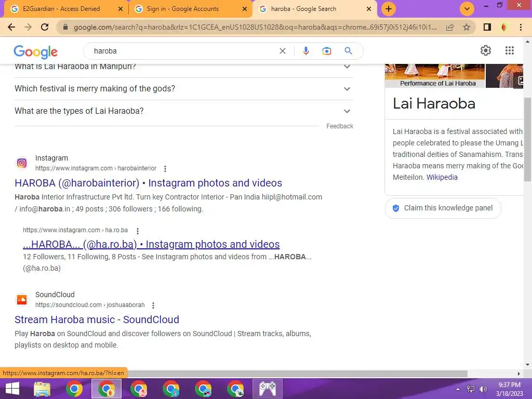Open the Windows Start menu

point(12,389)
